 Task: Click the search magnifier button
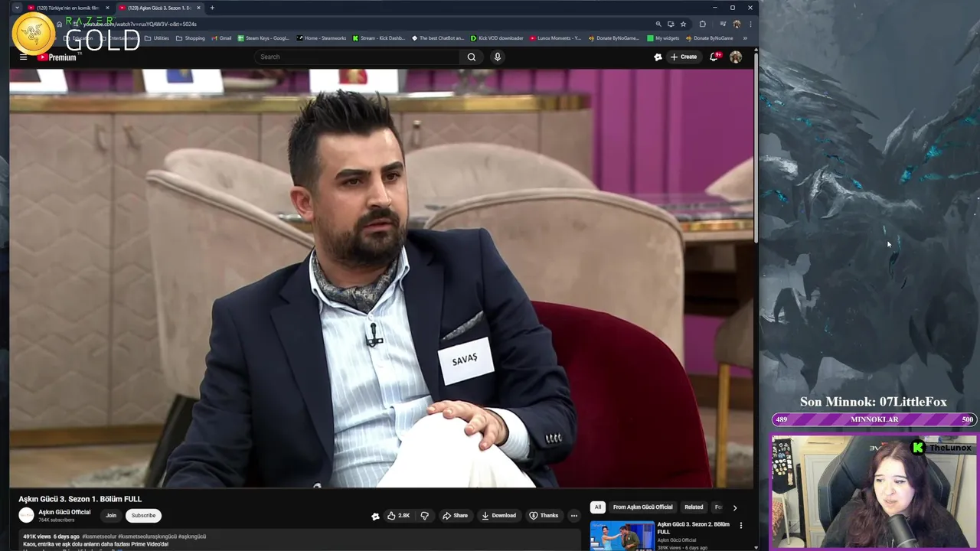coord(472,57)
